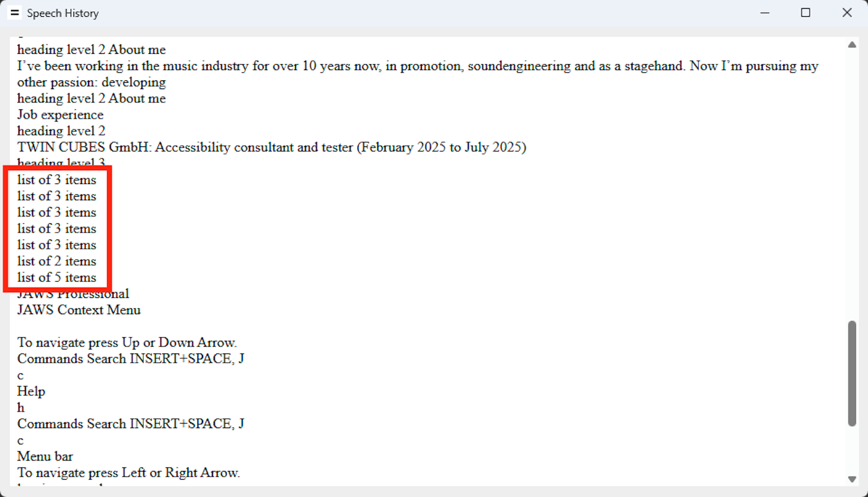This screenshot has height=497, width=868.
Task: Minimize the Speech History window
Action: [765, 13]
